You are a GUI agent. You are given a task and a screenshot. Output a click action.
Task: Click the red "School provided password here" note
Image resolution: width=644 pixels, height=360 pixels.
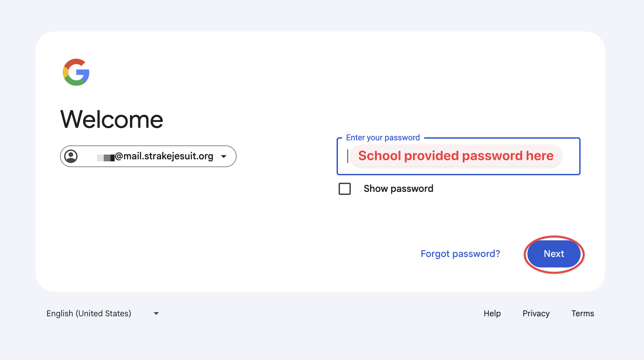pyautogui.click(x=456, y=156)
